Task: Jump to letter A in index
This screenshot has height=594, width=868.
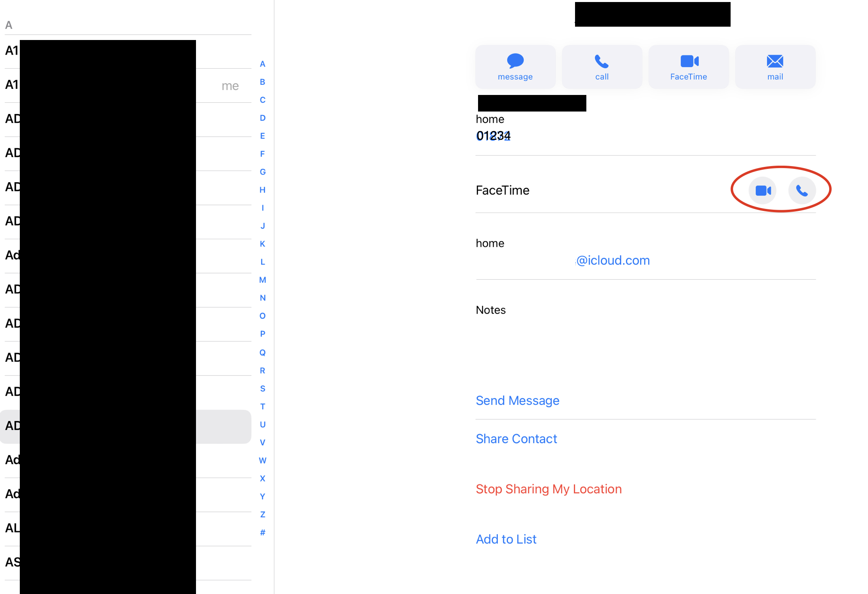Action: tap(263, 64)
